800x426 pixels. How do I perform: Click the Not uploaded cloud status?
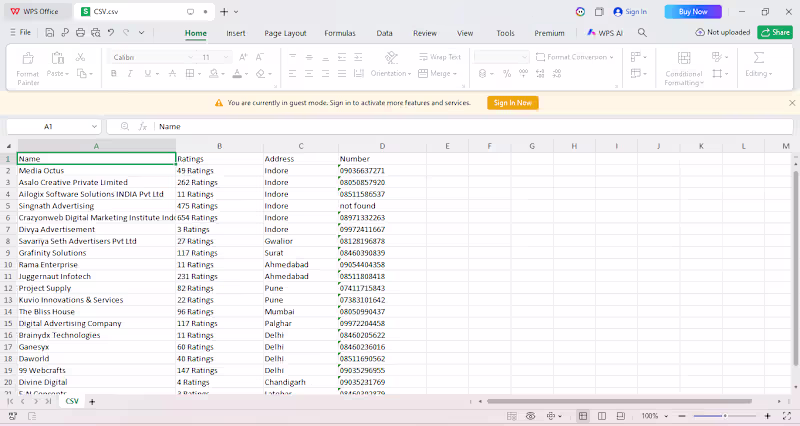coord(722,33)
